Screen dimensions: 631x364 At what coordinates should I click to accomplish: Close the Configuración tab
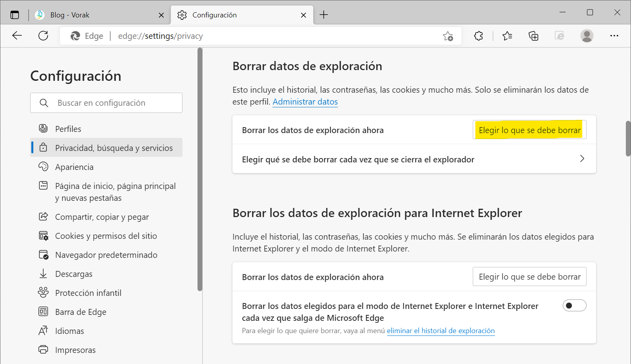303,15
